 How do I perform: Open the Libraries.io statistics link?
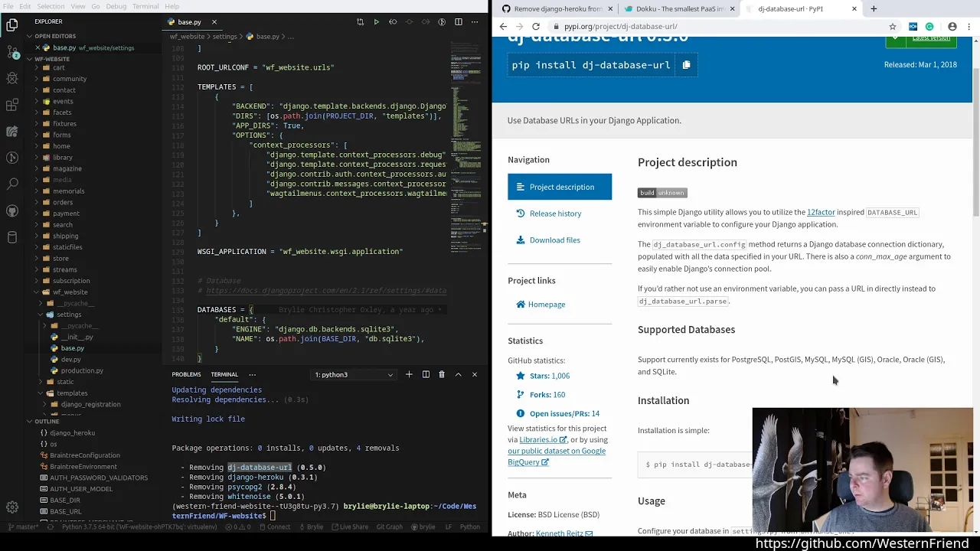point(543,439)
